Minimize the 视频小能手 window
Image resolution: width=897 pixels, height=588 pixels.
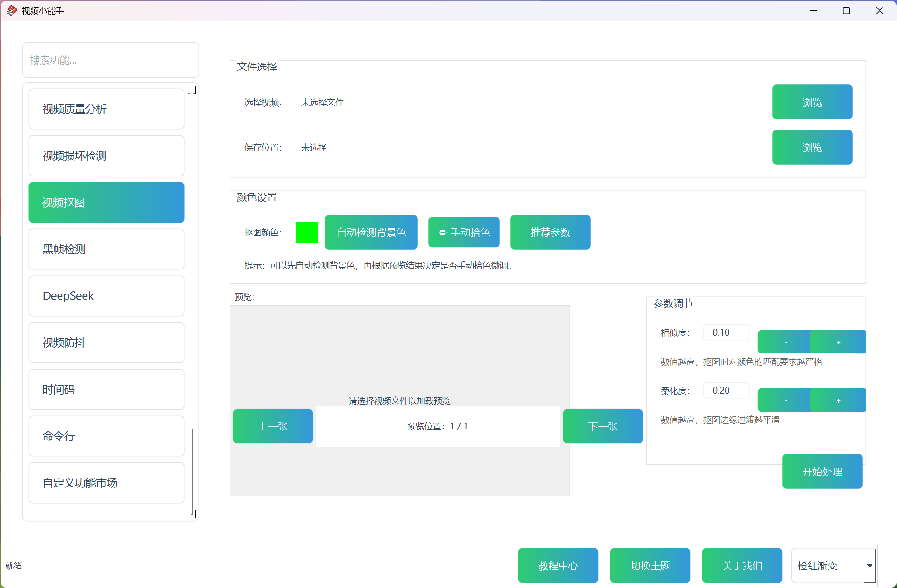tap(813, 10)
